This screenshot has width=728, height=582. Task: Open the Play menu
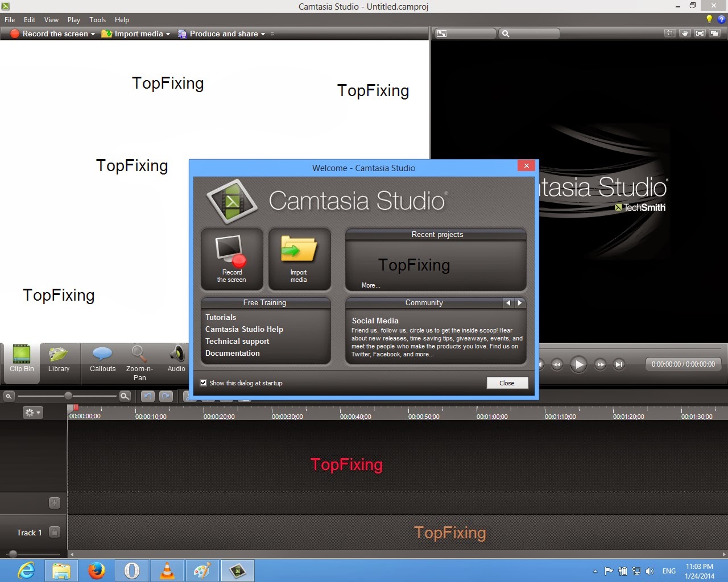click(x=74, y=19)
